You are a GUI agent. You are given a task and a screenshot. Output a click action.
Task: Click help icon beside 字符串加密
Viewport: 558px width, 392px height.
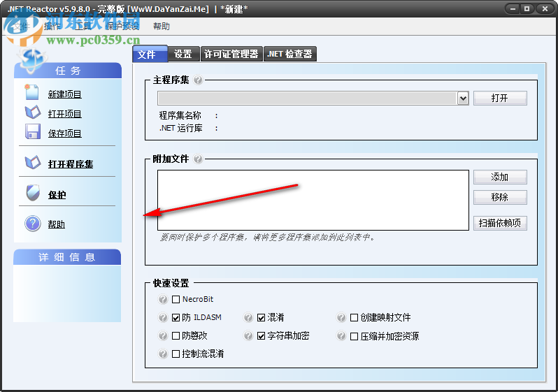[x=248, y=335]
